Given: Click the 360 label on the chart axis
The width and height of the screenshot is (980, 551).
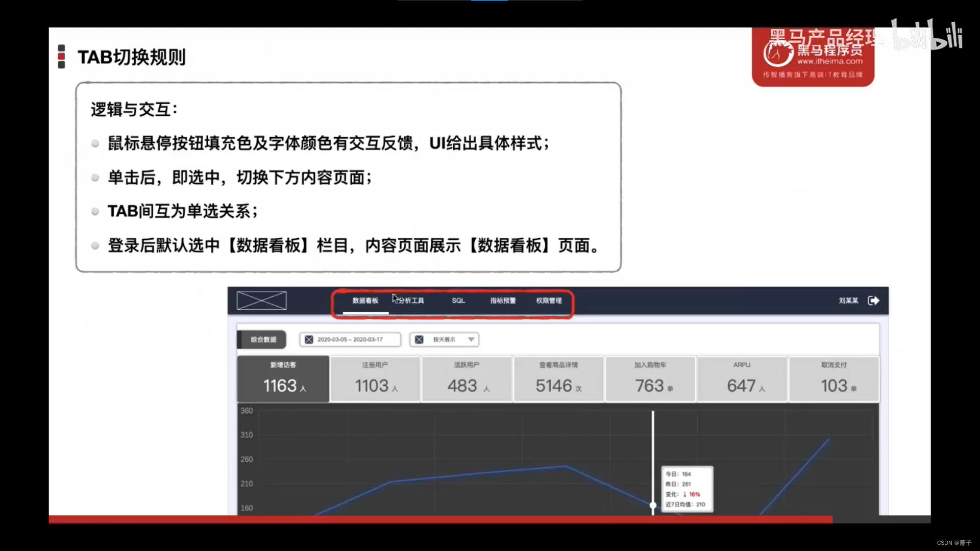Looking at the screenshot, I should point(247,411).
